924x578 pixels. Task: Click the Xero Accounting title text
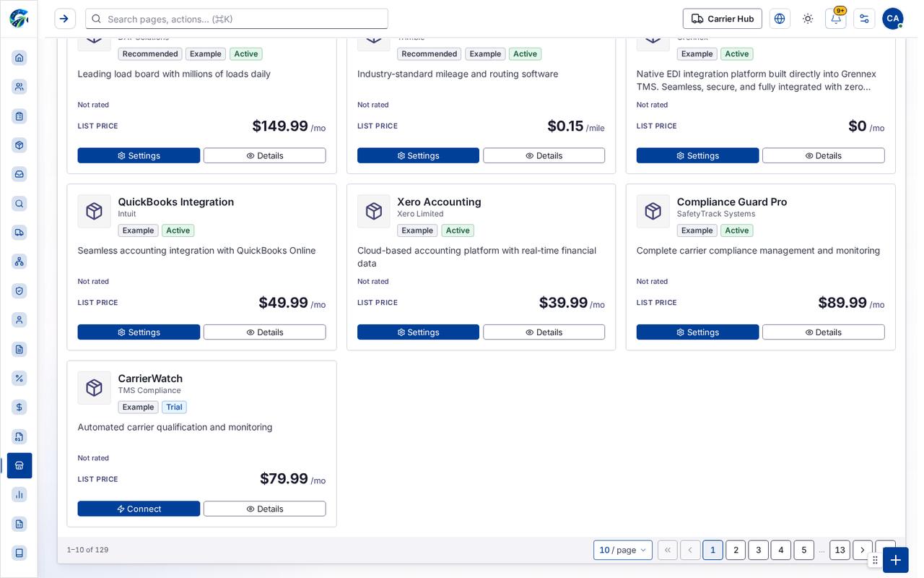tap(439, 202)
